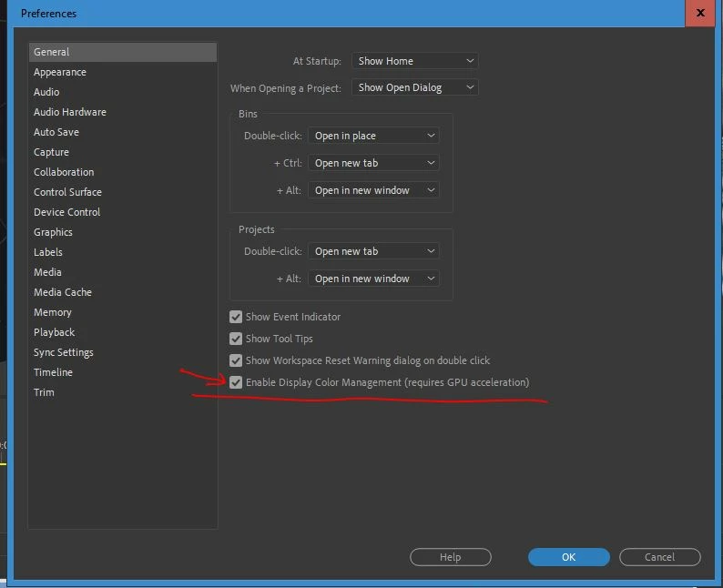The width and height of the screenshot is (723, 588).
Task: Open Media Cache preferences
Action: coord(123,292)
